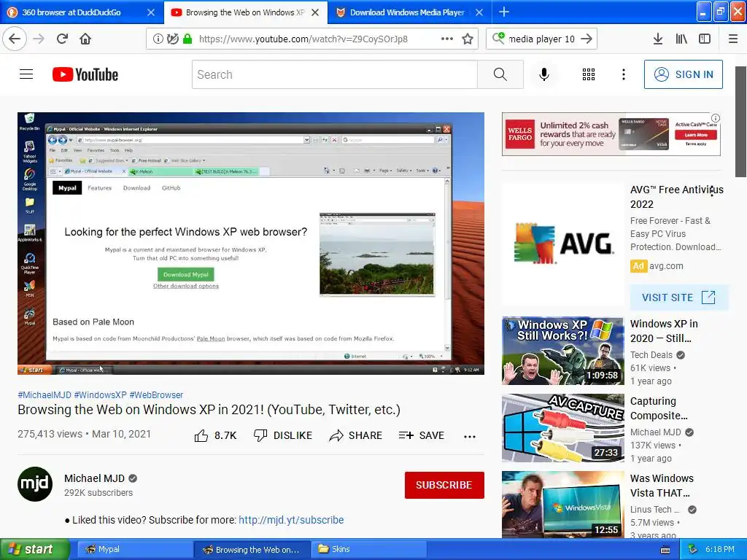Open Michael MJD channel avatar
The width and height of the screenshot is (747, 560).
(x=35, y=484)
